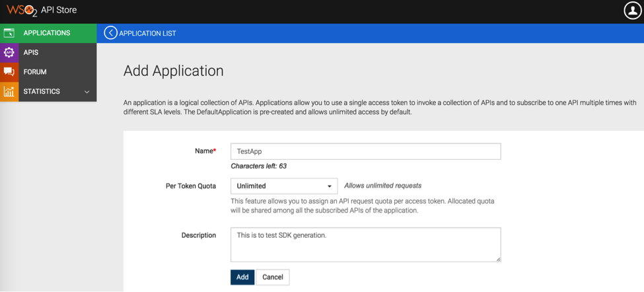This screenshot has height=292, width=644.
Task: Open the FORUM menu item
Action: click(35, 72)
